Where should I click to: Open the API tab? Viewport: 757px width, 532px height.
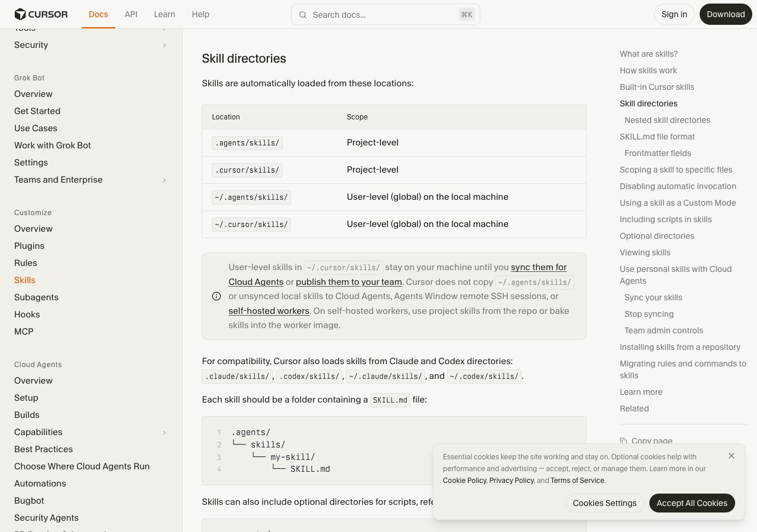[x=131, y=14]
